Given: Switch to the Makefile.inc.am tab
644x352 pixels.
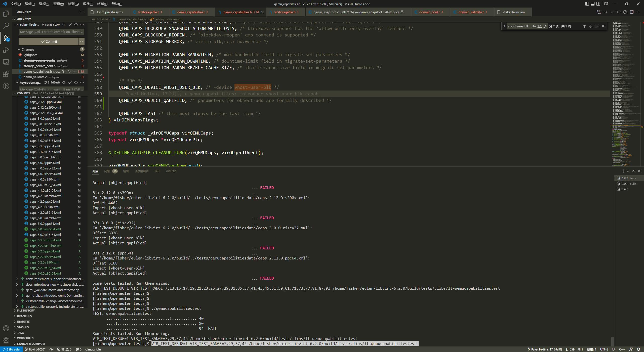Looking at the screenshot, I should coord(513,12).
